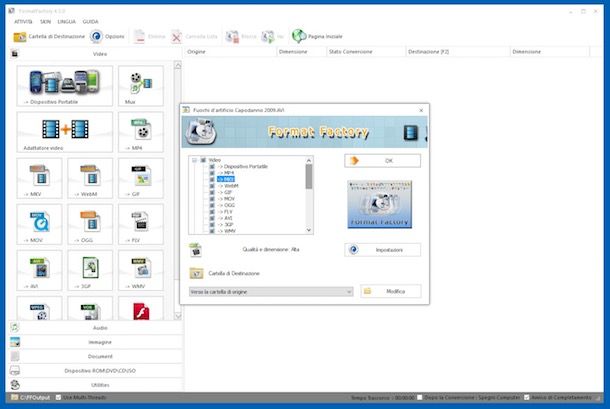This screenshot has height=409, width=610.
Task: Expand the Immagine section
Action: [95, 342]
